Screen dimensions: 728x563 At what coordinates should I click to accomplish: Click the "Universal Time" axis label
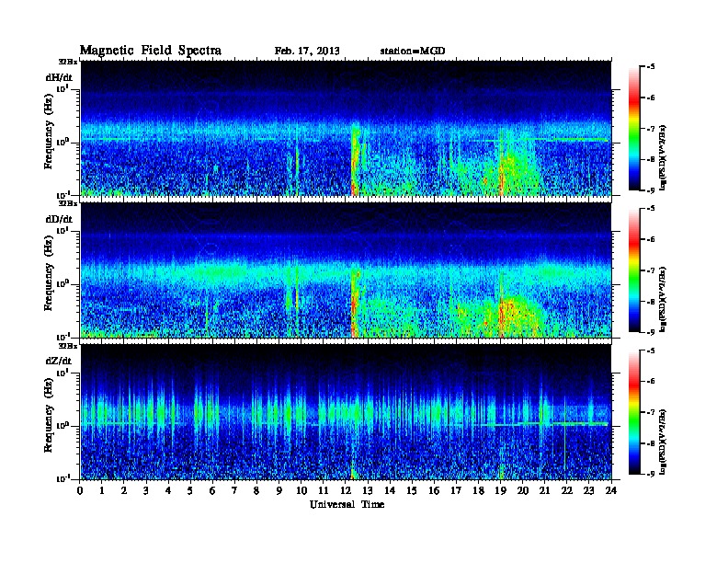click(347, 504)
